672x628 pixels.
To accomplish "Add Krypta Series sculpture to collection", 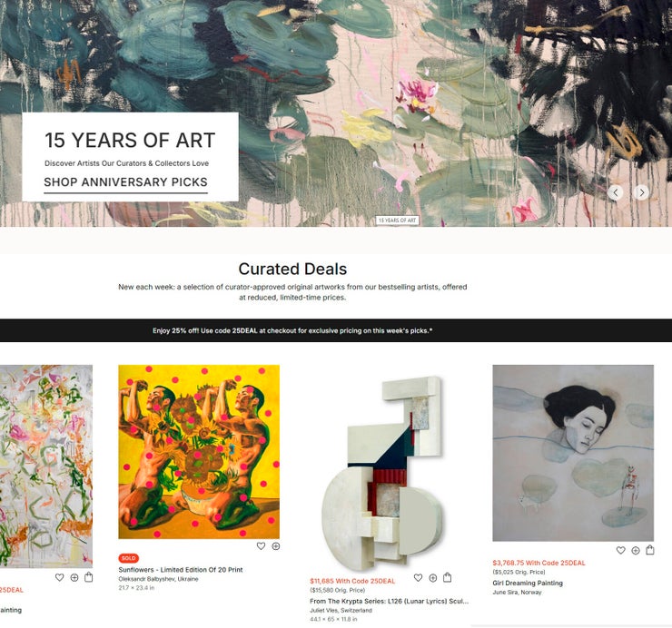I will (x=433, y=578).
